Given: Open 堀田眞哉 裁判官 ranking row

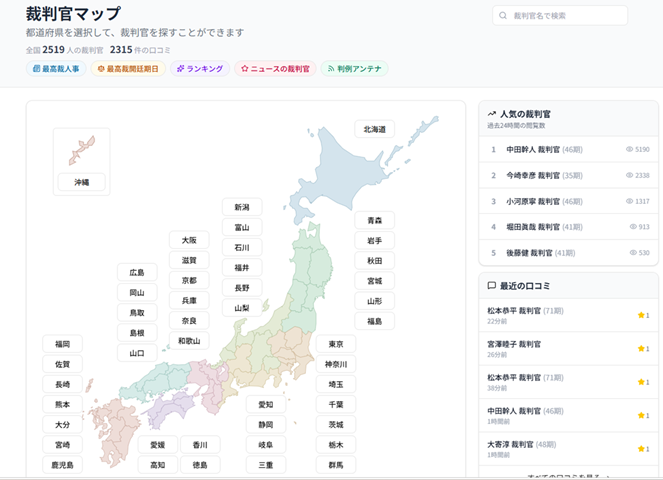Looking at the screenshot, I should coord(568,227).
